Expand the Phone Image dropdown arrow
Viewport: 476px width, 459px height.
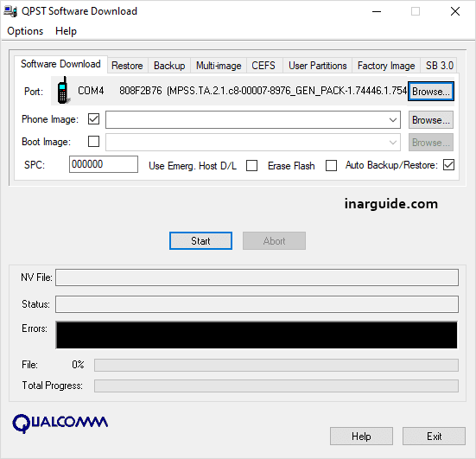[393, 120]
